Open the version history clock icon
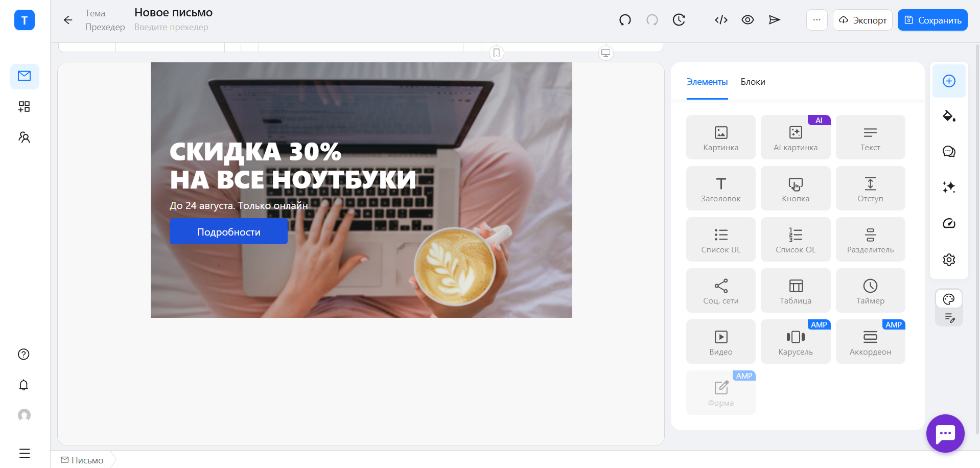The width and height of the screenshot is (980, 468). click(x=679, y=20)
